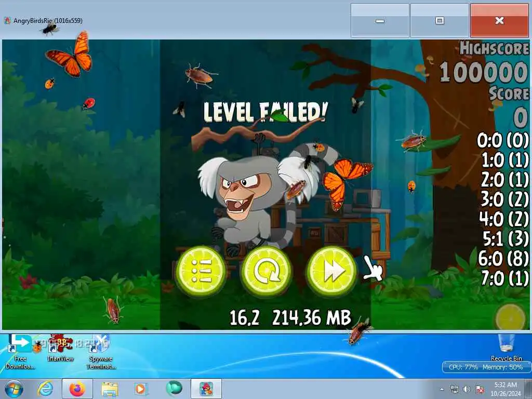Click the lemon slice in the game corner

(511, 317)
